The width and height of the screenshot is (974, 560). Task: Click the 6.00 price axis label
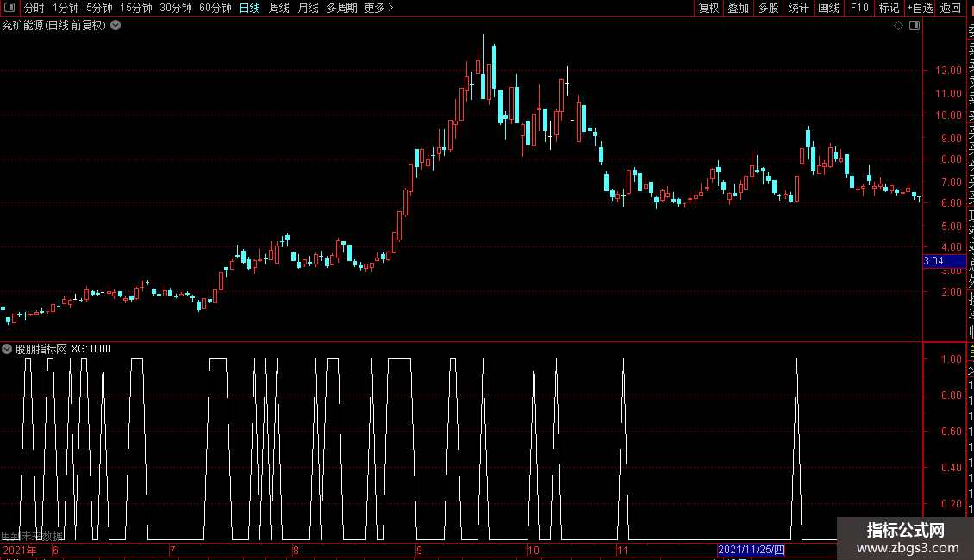click(951, 203)
